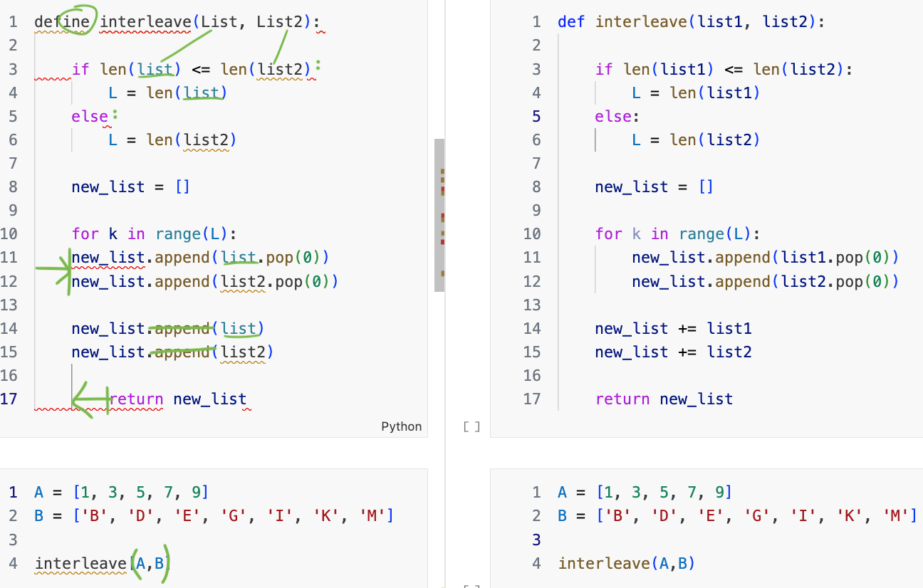Click the 'def' keyword in the right cell
The image size is (923, 588).
click(x=572, y=21)
